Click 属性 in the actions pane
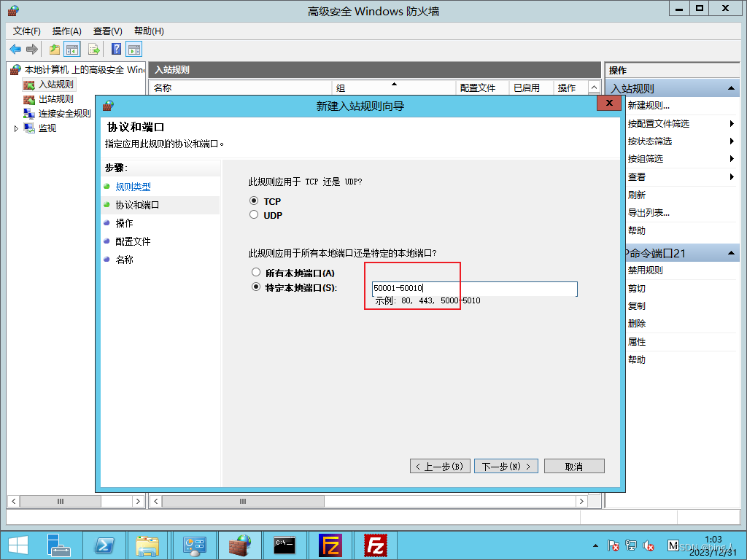 coord(636,342)
